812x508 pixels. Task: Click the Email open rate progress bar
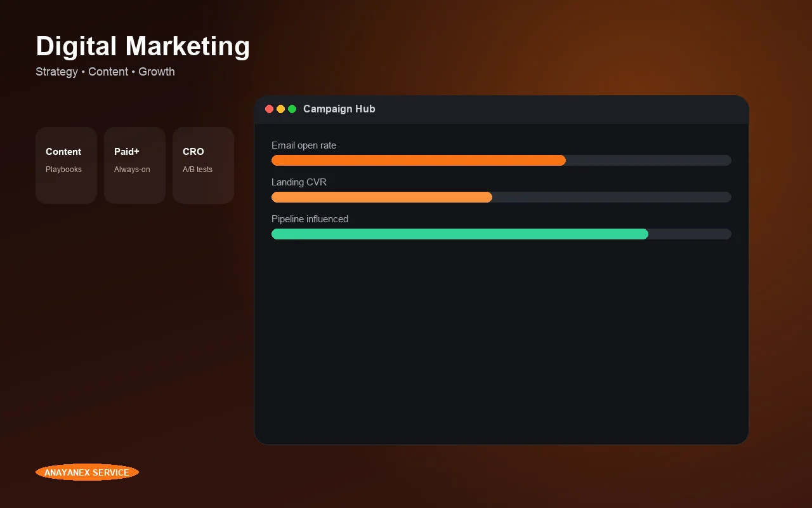pyautogui.click(x=501, y=161)
